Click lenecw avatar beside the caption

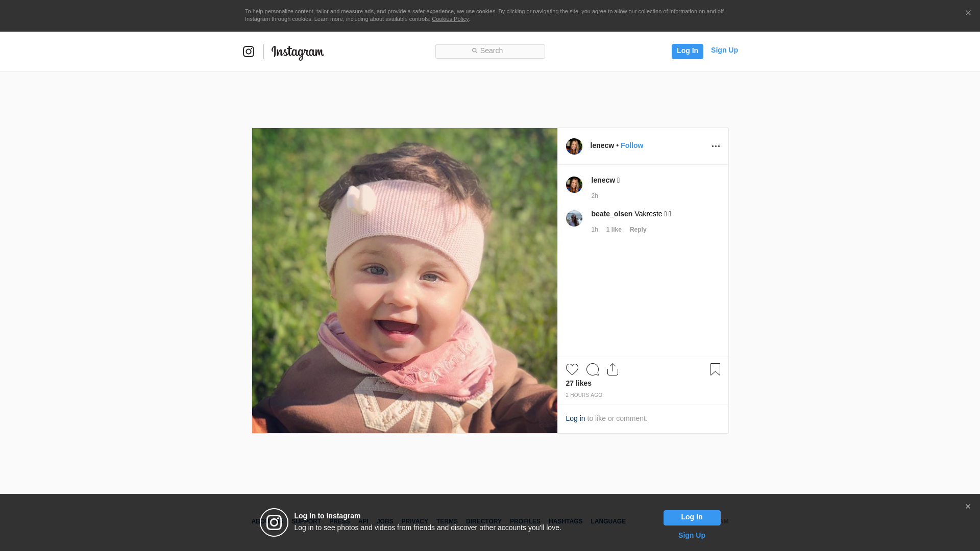click(x=574, y=185)
